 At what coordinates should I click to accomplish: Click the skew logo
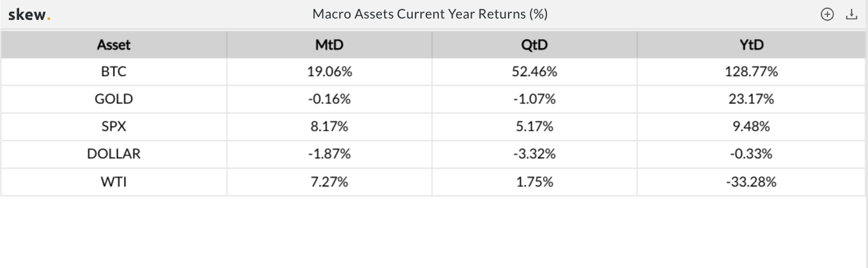point(29,14)
